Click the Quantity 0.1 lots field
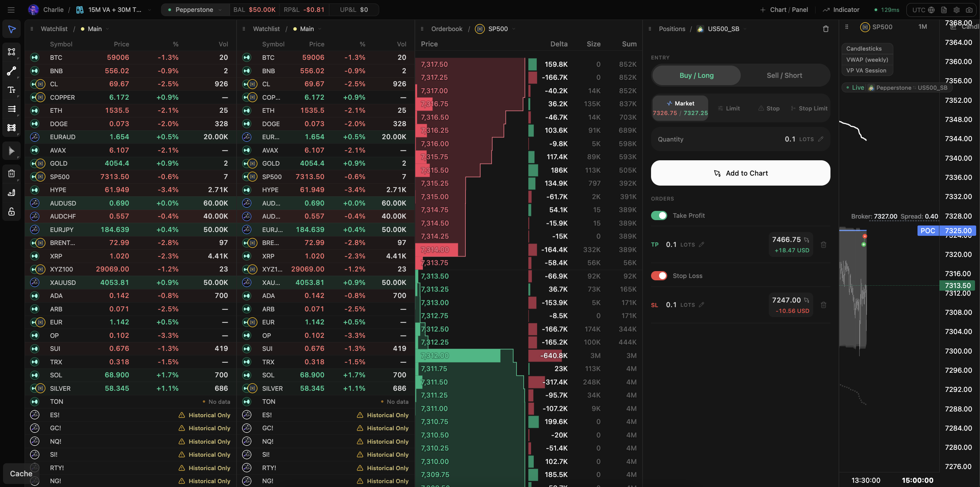Screen dimensions: 980x487 [740, 139]
